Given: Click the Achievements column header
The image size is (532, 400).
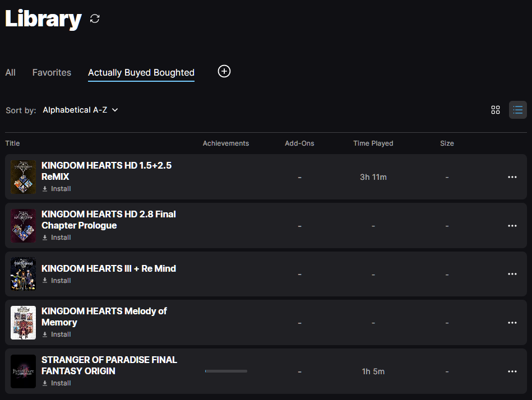Looking at the screenshot, I should point(225,143).
